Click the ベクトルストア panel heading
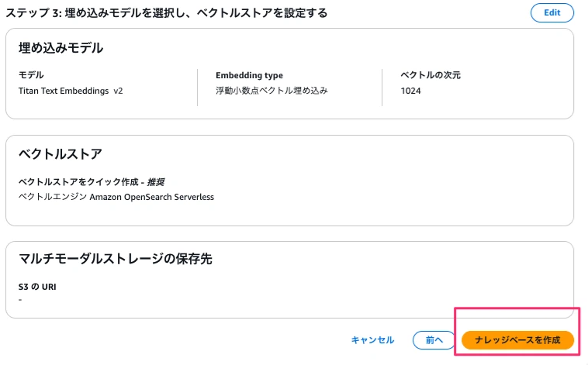This screenshot has width=588, height=365. (x=61, y=154)
